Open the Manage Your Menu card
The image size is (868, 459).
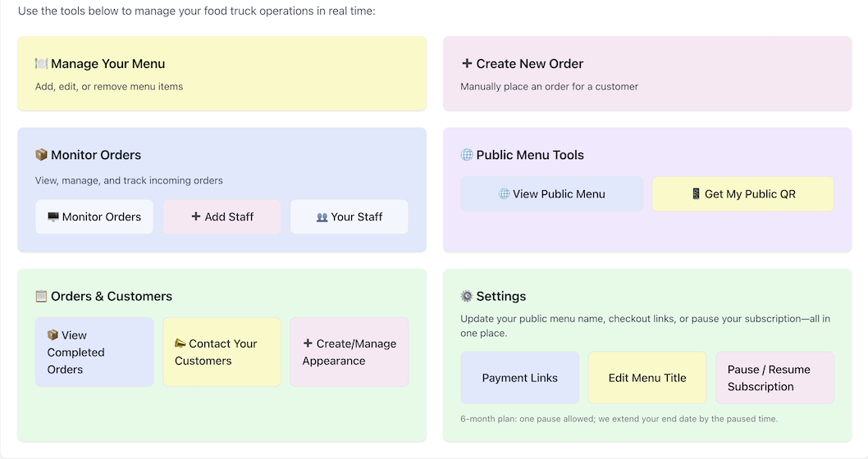click(x=222, y=74)
